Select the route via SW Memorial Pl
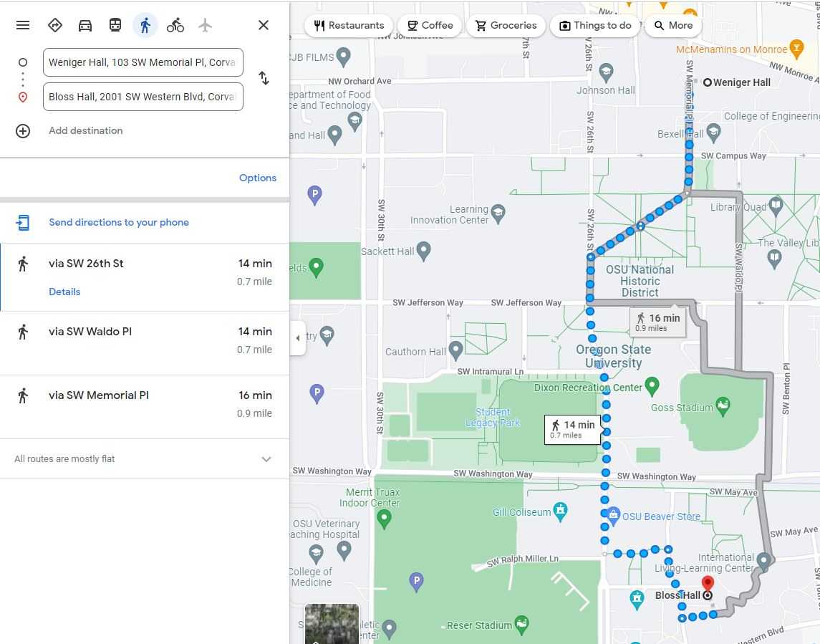 [x=145, y=407]
